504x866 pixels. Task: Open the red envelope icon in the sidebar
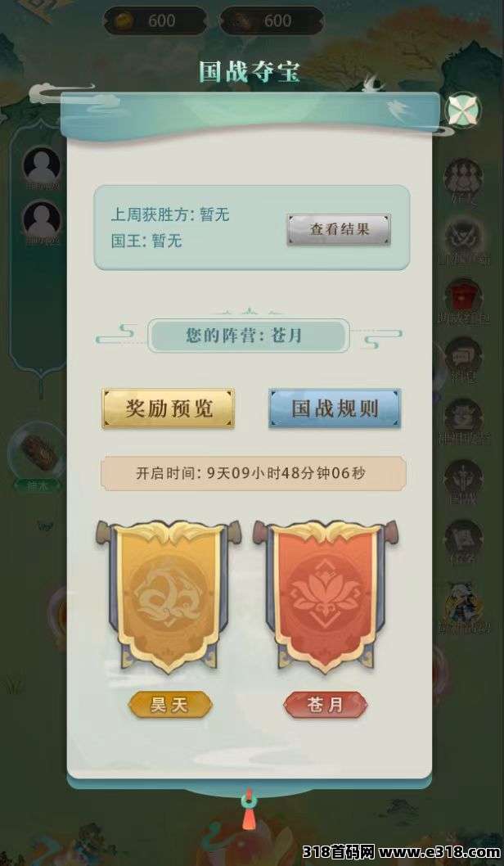[464, 297]
